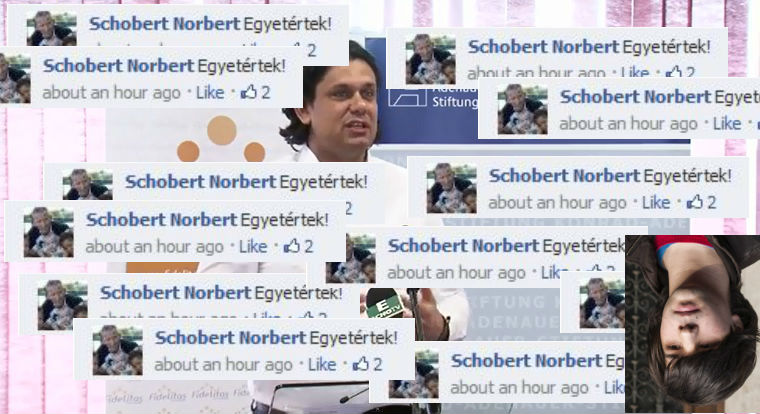
Task: Click thumbs-up icon in comment above upside-down photo
Action: coord(695,201)
